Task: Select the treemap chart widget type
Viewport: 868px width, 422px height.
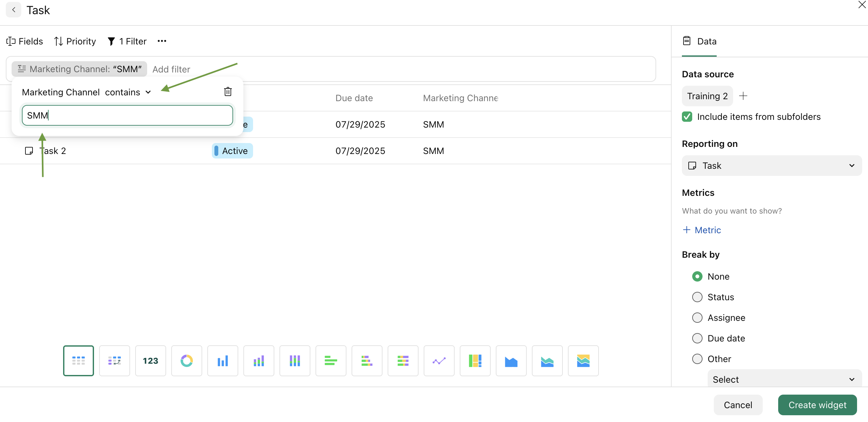Action: (x=475, y=360)
